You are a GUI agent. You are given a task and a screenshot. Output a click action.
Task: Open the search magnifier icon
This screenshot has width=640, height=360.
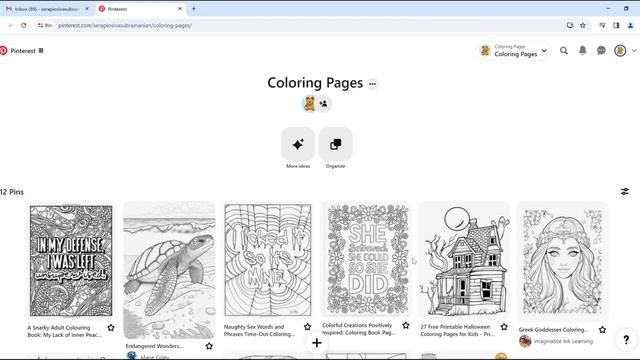click(x=564, y=51)
